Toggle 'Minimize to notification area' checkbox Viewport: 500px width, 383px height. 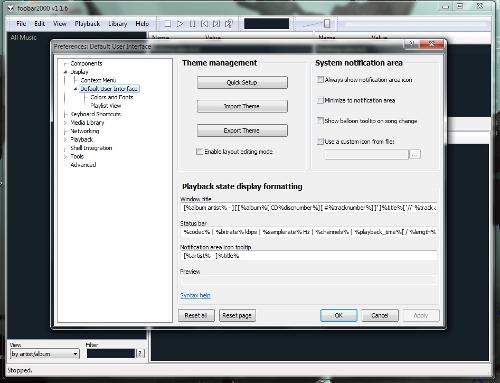(320, 100)
